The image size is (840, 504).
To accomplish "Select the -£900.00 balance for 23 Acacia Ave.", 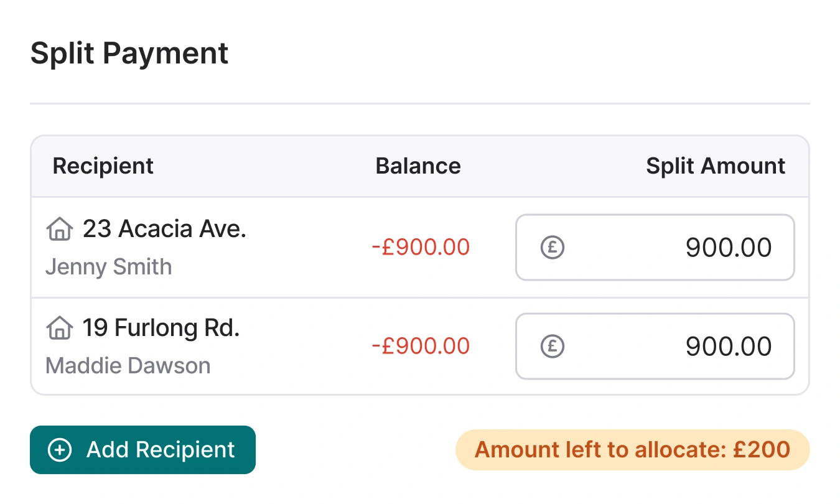I will tap(421, 247).
